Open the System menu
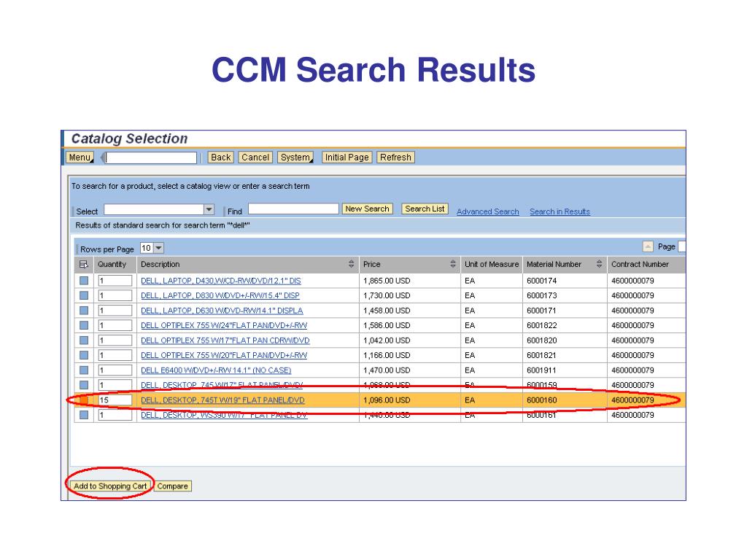 tap(295, 157)
